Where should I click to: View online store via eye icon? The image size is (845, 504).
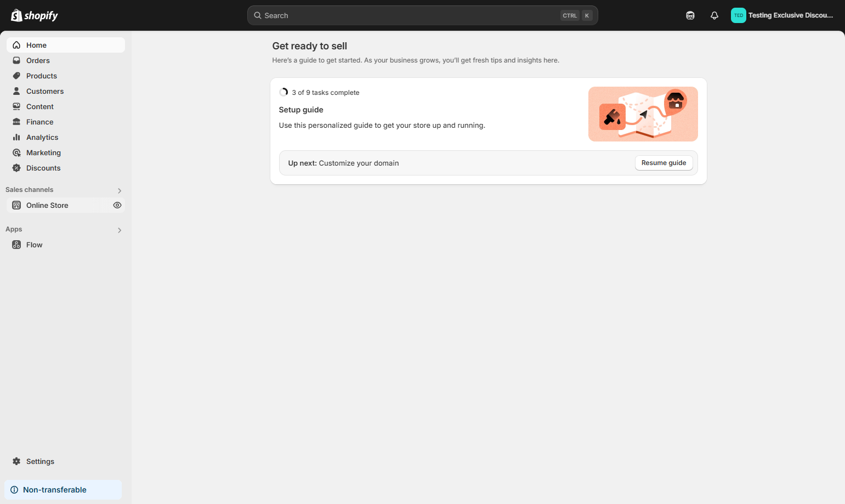click(x=117, y=205)
